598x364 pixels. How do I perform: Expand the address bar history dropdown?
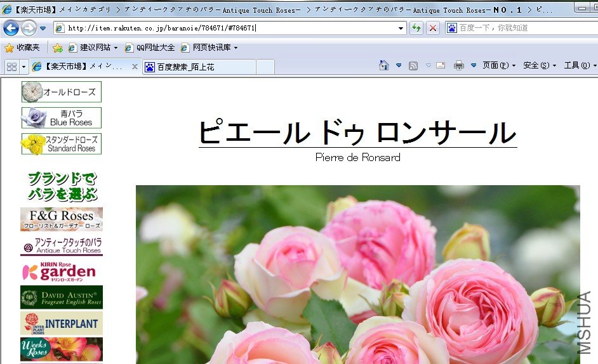401,28
